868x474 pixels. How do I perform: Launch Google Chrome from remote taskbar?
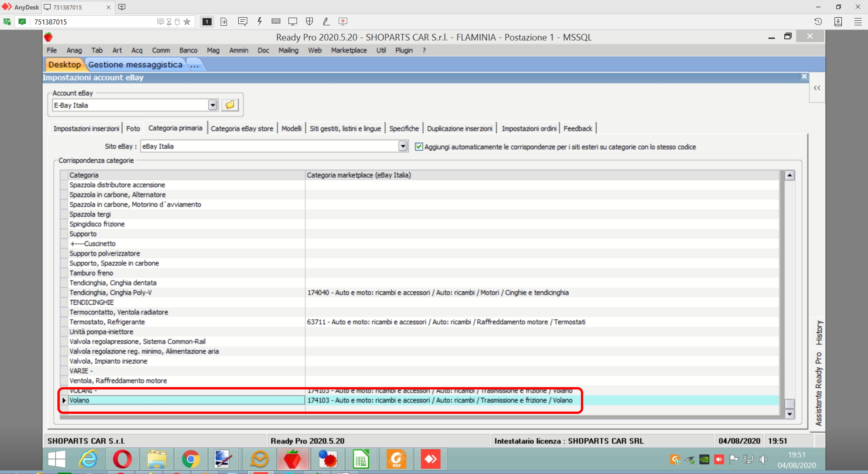[191, 460]
